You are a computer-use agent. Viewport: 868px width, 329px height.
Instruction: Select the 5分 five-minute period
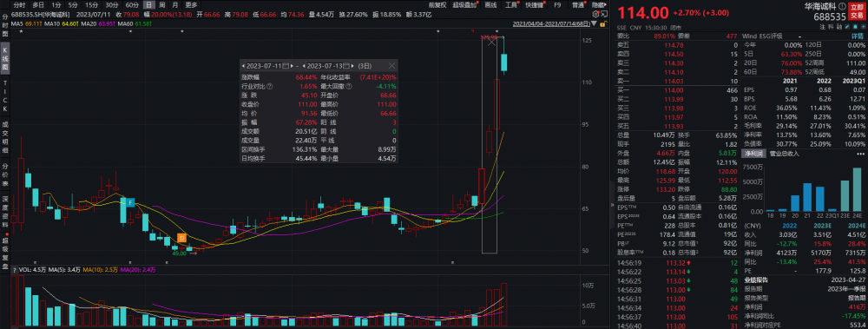(73, 4)
